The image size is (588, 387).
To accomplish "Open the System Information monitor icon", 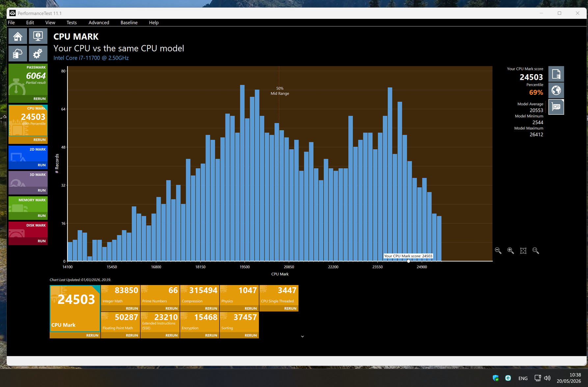I will click(38, 36).
